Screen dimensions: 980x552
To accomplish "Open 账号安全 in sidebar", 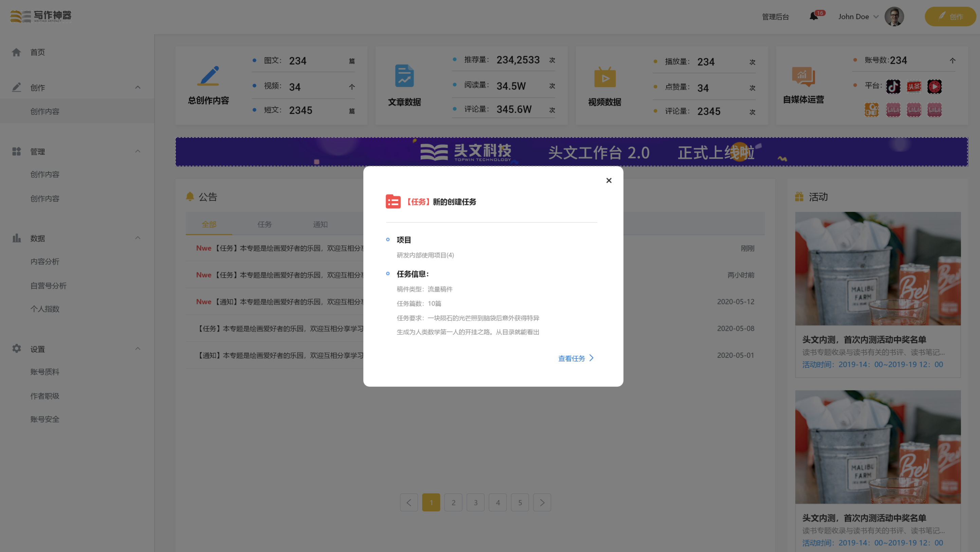I will pos(45,419).
